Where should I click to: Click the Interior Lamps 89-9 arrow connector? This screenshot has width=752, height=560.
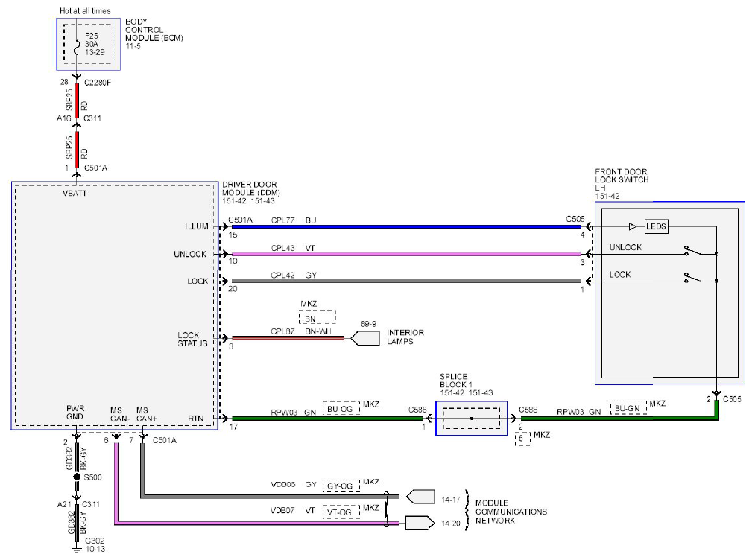(x=365, y=338)
